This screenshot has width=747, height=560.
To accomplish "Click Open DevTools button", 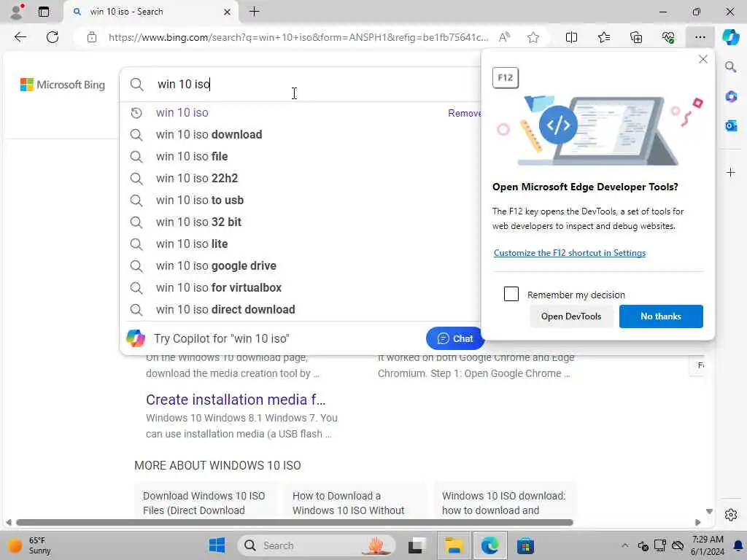I will pyautogui.click(x=571, y=316).
